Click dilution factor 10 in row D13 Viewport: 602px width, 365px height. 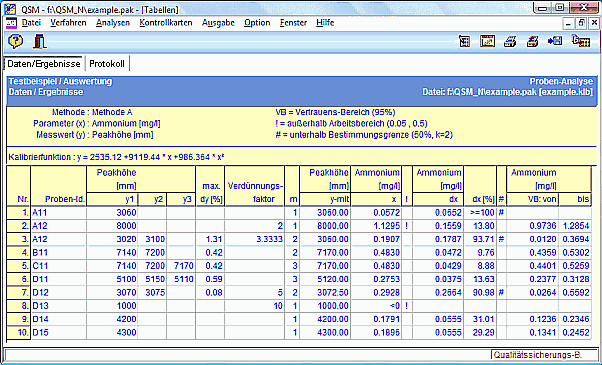point(255,306)
